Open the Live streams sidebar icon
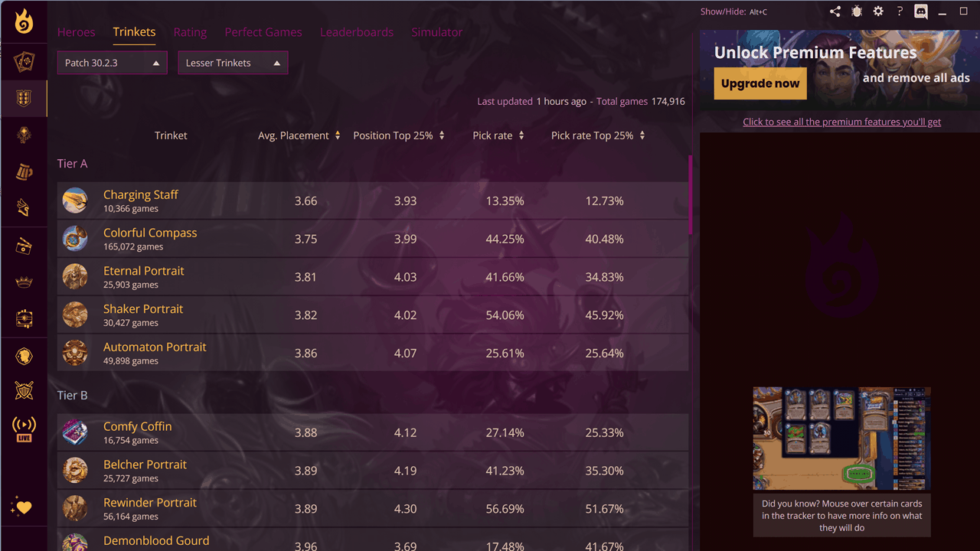The height and width of the screenshot is (551, 980). [x=24, y=429]
